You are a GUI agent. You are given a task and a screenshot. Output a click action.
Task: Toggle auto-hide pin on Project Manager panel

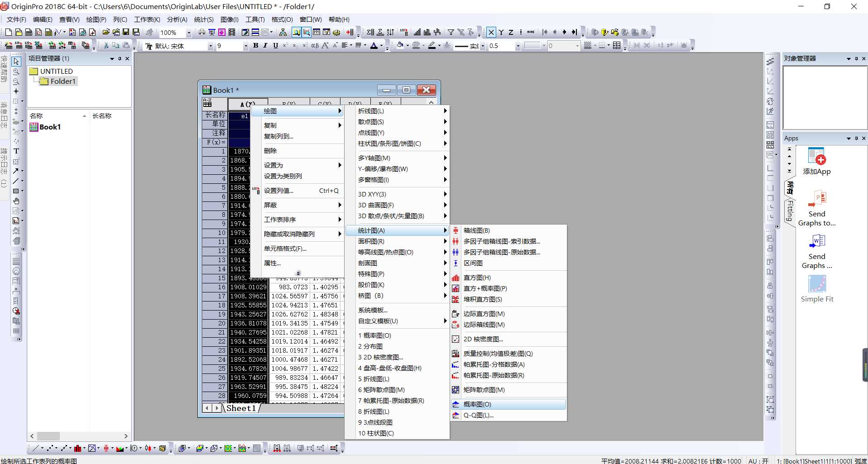pyautogui.click(x=120, y=58)
